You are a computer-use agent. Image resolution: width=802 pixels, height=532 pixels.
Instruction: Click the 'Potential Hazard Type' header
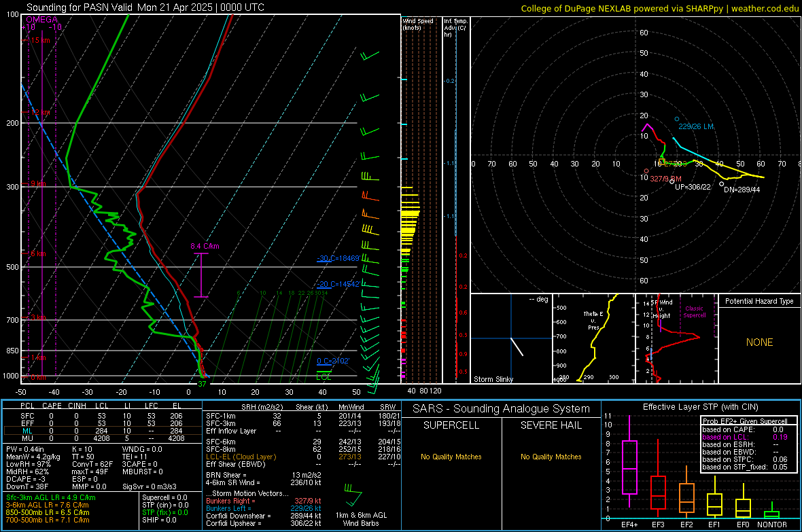click(759, 301)
